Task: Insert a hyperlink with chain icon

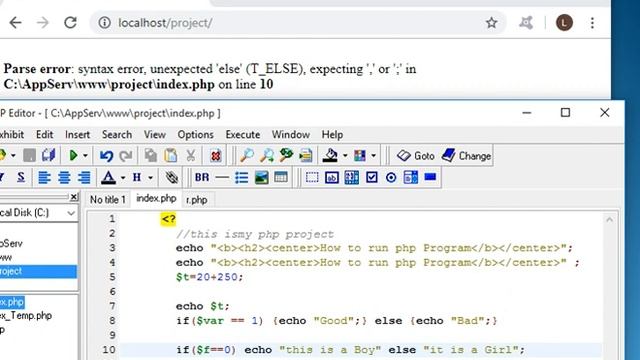Action: 172,177
